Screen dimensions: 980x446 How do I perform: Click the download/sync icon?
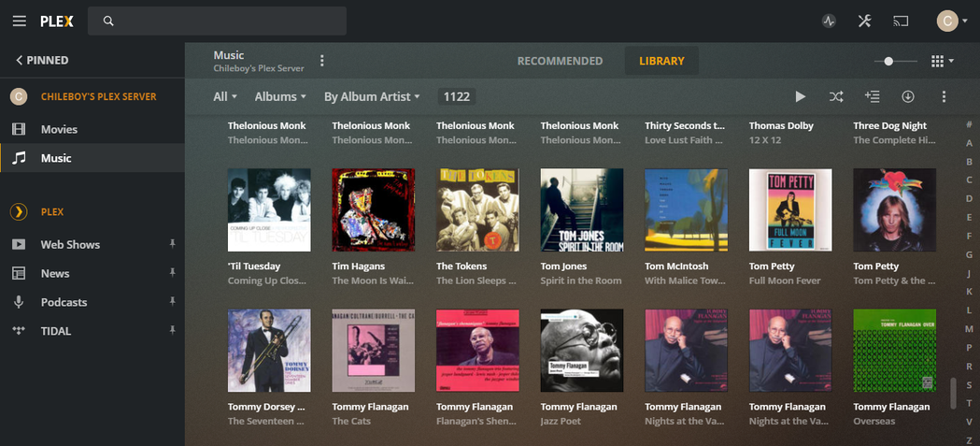click(907, 96)
